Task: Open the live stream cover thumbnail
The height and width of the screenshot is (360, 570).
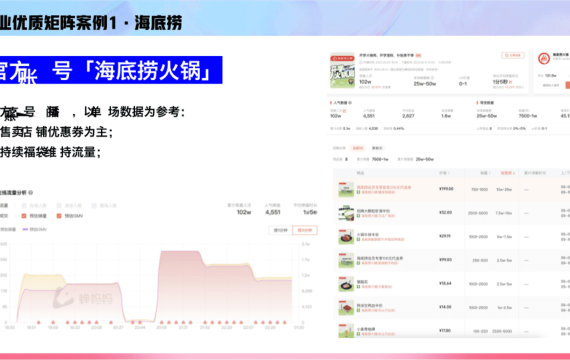Action: pos(342,70)
